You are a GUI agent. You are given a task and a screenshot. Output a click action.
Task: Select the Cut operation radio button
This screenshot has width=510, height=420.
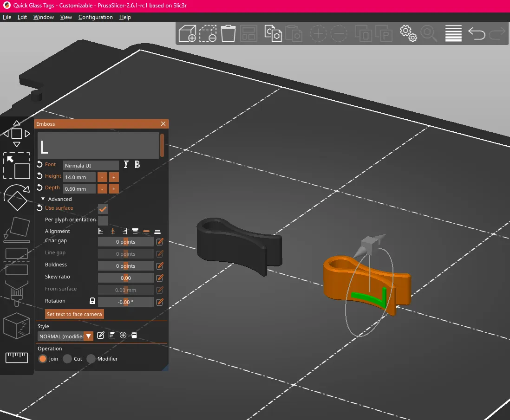click(x=68, y=359)
